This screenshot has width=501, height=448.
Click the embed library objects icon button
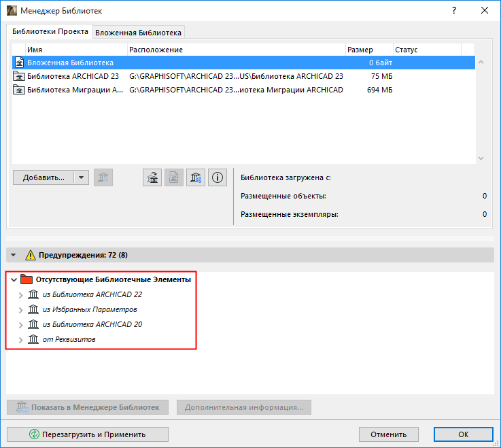[x=174, y=177]
